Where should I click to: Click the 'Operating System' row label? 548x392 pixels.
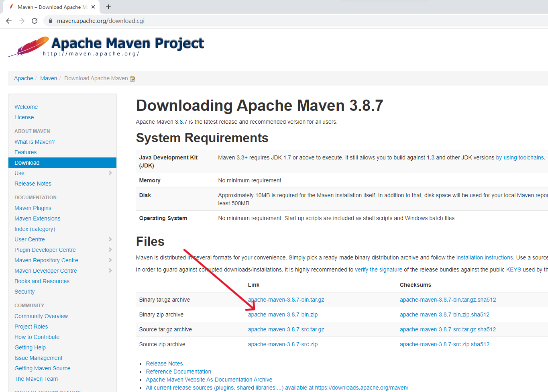(x=163, y=218)
